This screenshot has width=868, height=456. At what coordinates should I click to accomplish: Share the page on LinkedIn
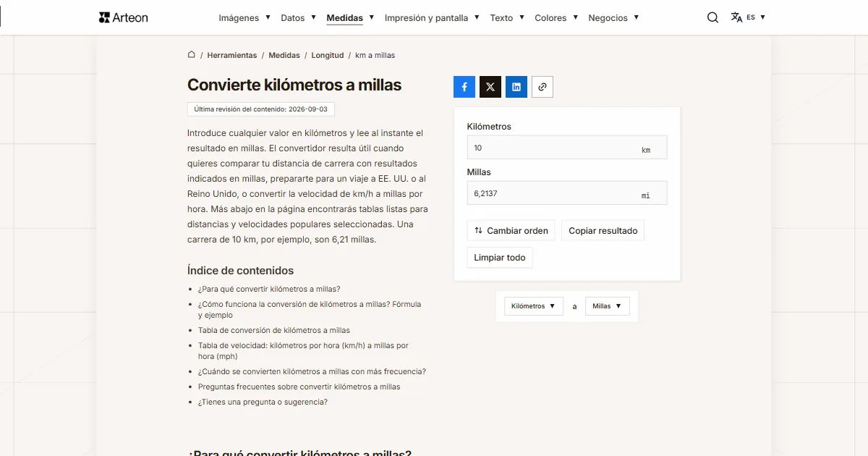coord(516,87)
